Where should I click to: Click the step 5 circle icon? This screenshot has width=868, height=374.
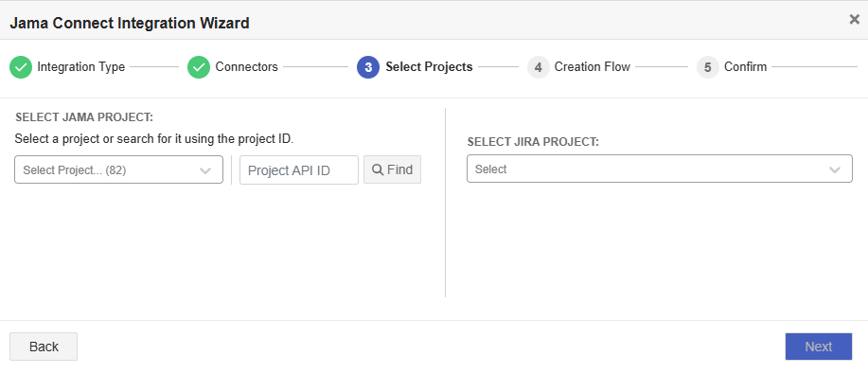pyautogui.click(x=707, y=67)
